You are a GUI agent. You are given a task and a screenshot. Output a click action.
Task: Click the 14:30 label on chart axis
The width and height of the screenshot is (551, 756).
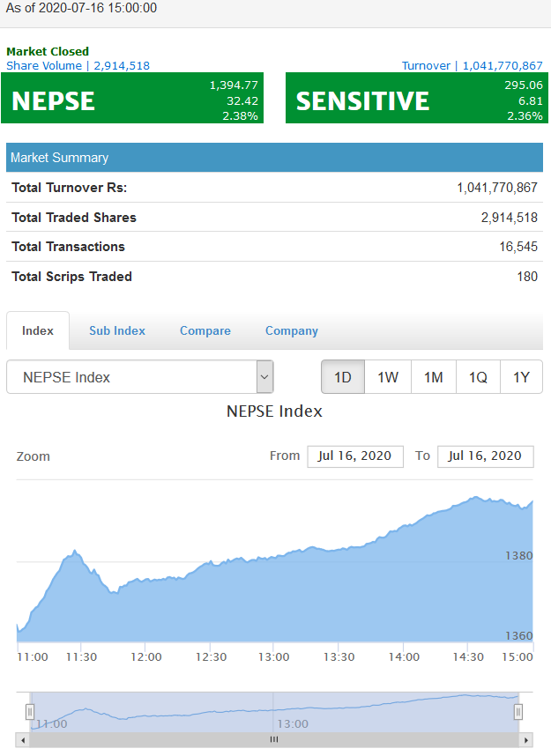(468, 657)
